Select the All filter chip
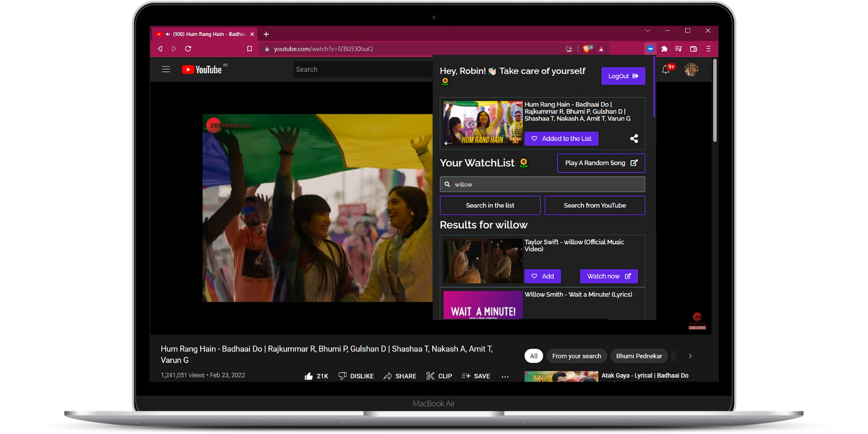Viewport: 868px width, 434px height. click(533, 356)
